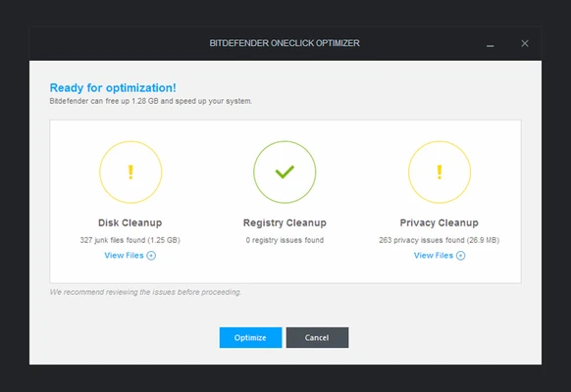The width and height of the screenshot is (571, 392).
Task: Click the plus circle beside Disk Cleanup View Files
Action: pyautogui.click(x=151, y=256)
